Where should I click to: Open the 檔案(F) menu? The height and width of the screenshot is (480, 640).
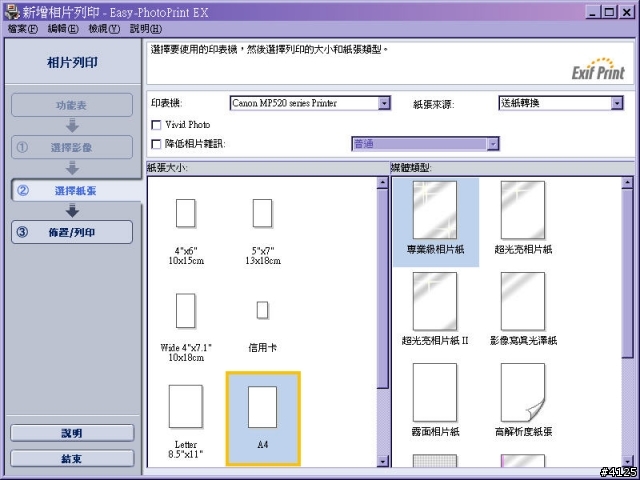point(22,29)
